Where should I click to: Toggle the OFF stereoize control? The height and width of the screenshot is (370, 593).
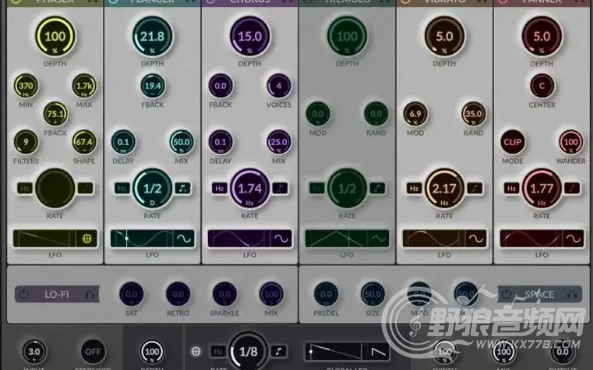pos(93,351)
